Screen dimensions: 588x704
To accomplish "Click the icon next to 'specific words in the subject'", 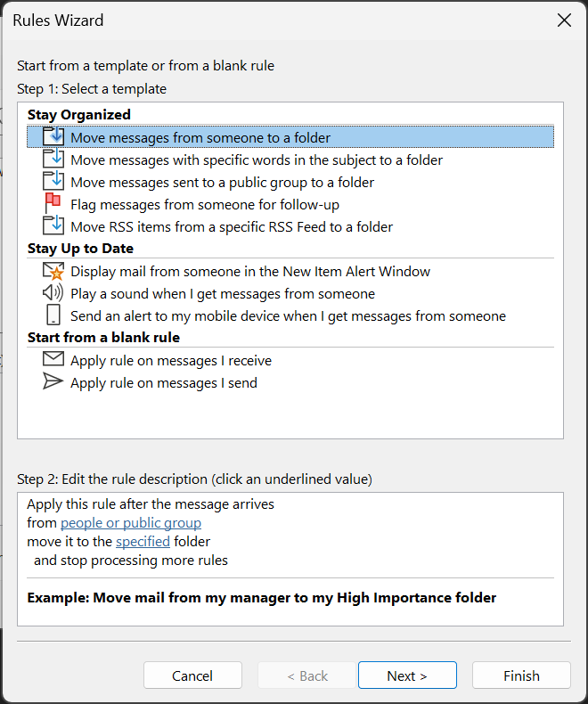I will [x=53, y=160].
